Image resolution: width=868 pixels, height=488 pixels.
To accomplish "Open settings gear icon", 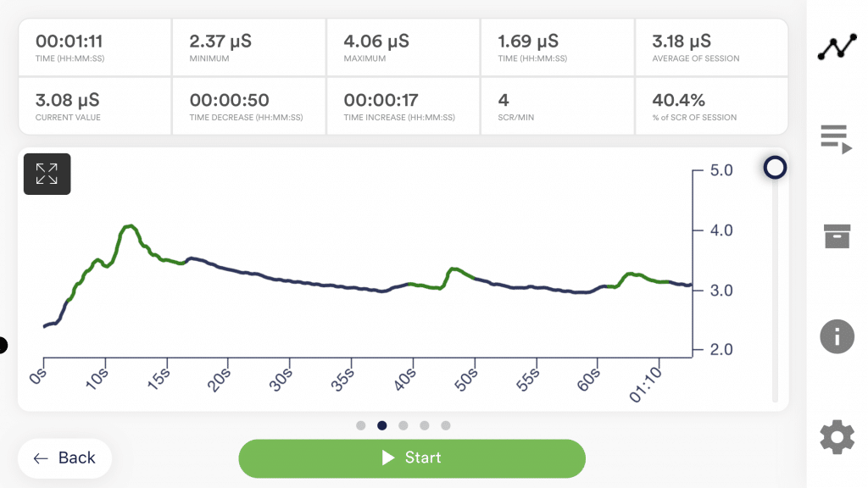I will [837, 437].
